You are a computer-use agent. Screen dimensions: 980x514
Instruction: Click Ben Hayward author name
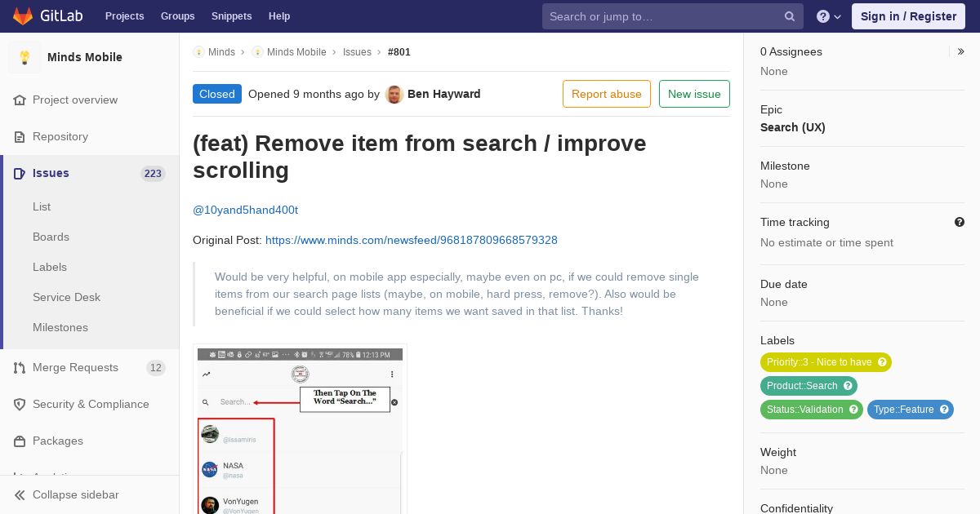click(x=443, y=94)
